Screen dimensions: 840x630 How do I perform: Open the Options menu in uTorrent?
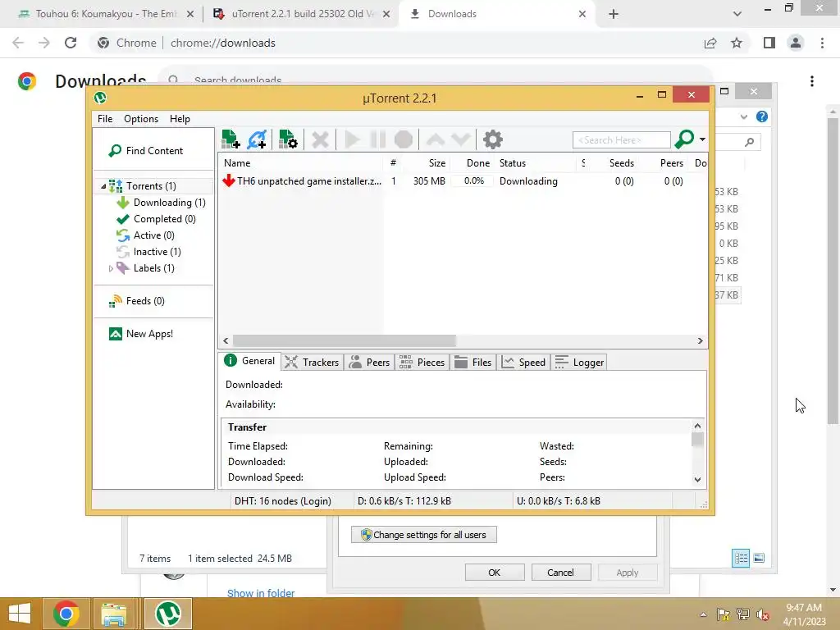141,119
